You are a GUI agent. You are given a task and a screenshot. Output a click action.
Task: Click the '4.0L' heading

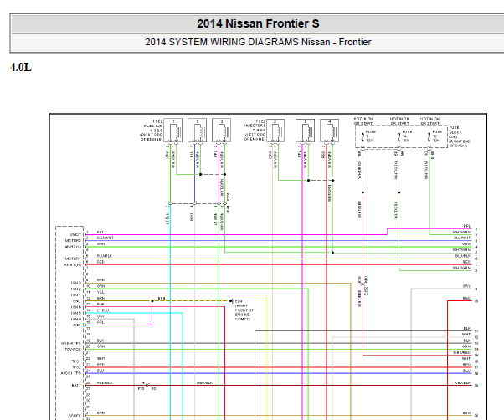click(21, 68)
